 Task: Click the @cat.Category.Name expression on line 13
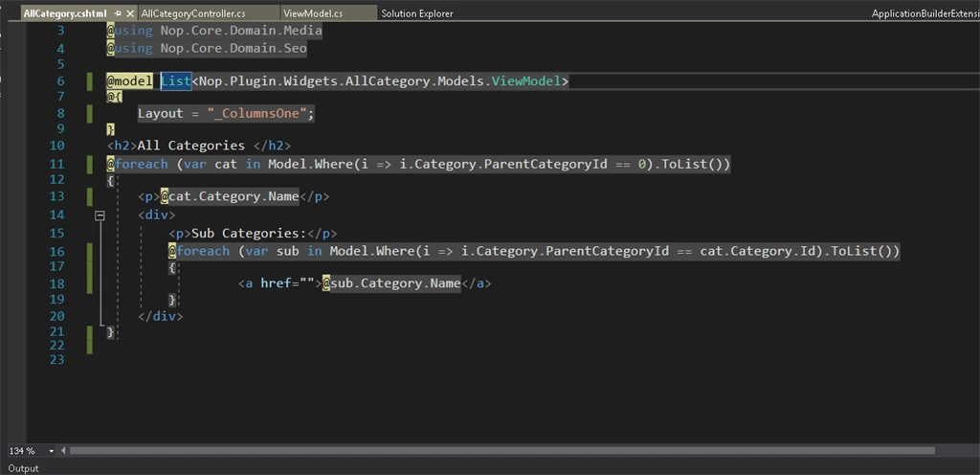(230, 196)
